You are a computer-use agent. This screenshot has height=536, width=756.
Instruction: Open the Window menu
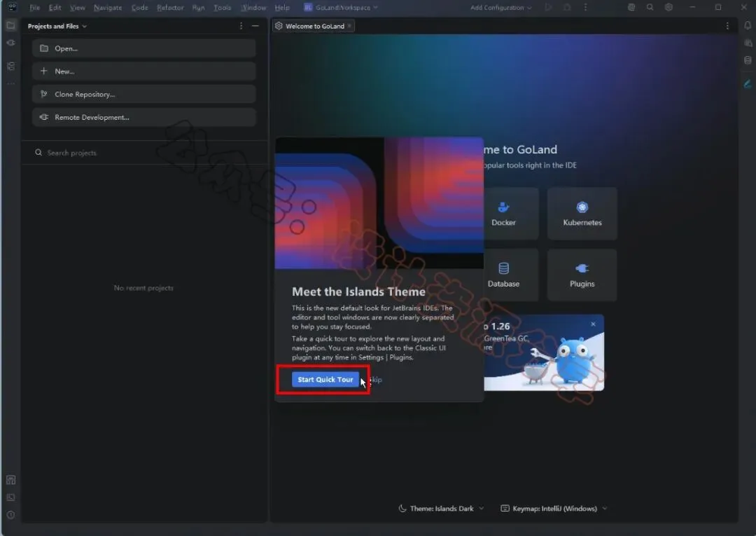pyautogui.click(x=253, y=7)
